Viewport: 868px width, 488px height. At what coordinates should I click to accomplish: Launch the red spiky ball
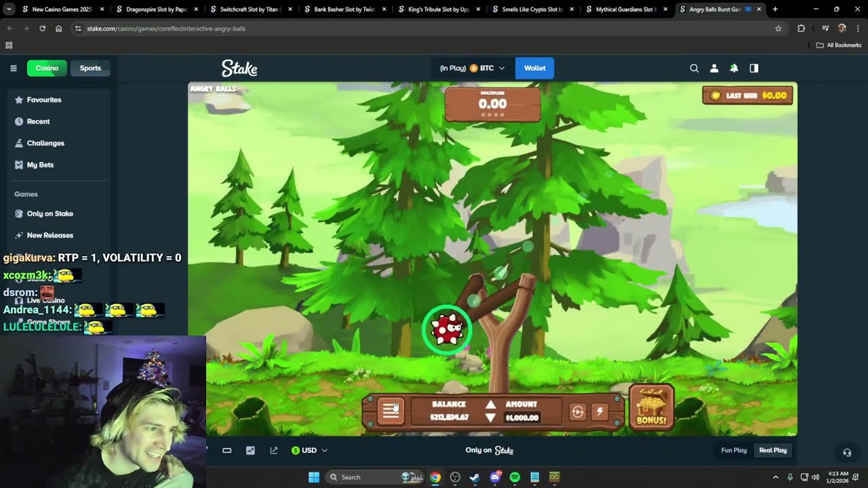coord(447,330)
